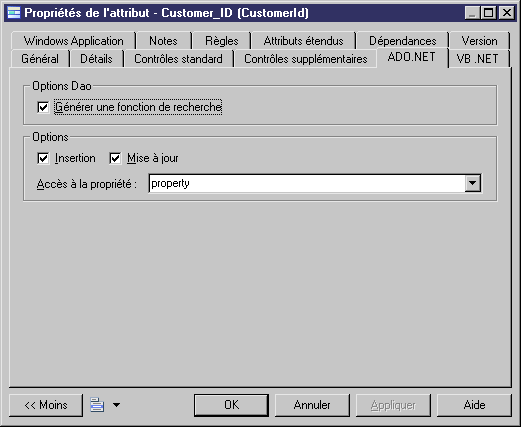Click the window icon in the title bar
Image resolution: width=521 pixels, height=427 pixels.
click(x=14, y=13)
